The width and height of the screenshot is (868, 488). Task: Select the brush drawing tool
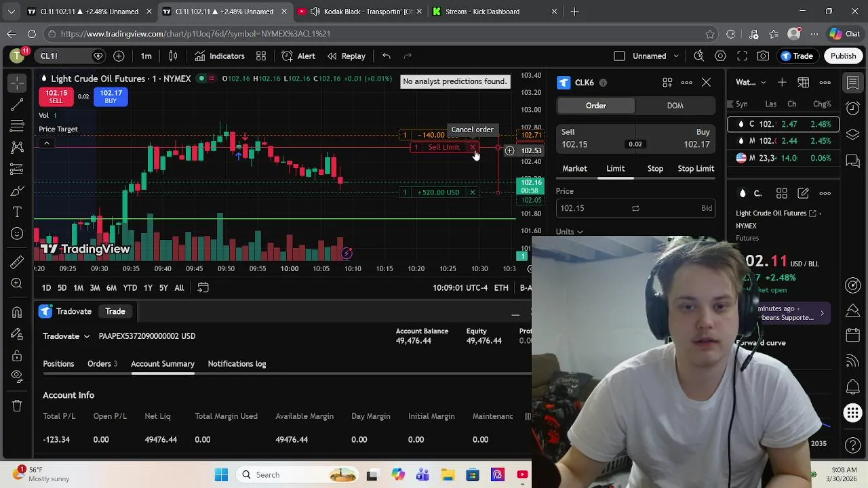pos(17,191)
